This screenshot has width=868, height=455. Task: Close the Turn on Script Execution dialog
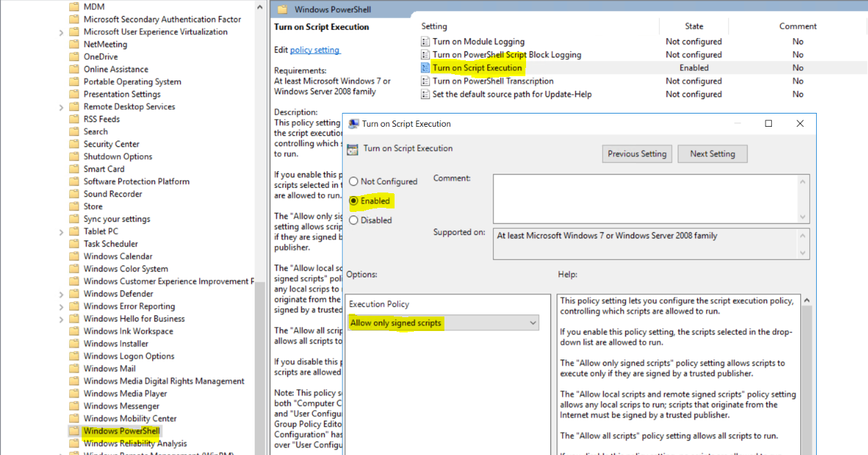tap(800, 123)
